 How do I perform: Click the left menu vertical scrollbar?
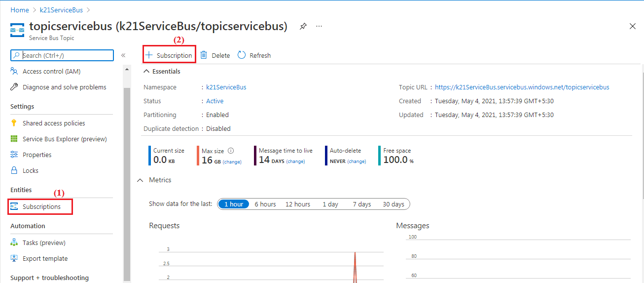(x=127, y=183)
